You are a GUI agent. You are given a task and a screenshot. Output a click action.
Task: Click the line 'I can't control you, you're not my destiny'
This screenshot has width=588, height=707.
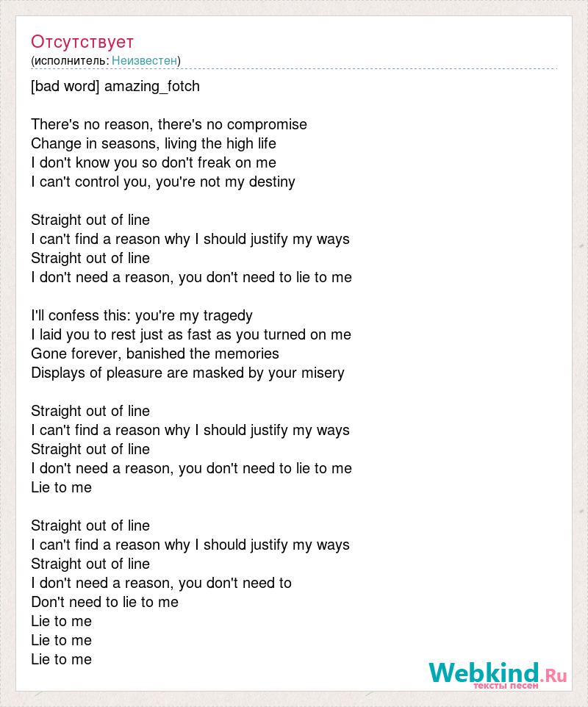click(x=162, y=182)
